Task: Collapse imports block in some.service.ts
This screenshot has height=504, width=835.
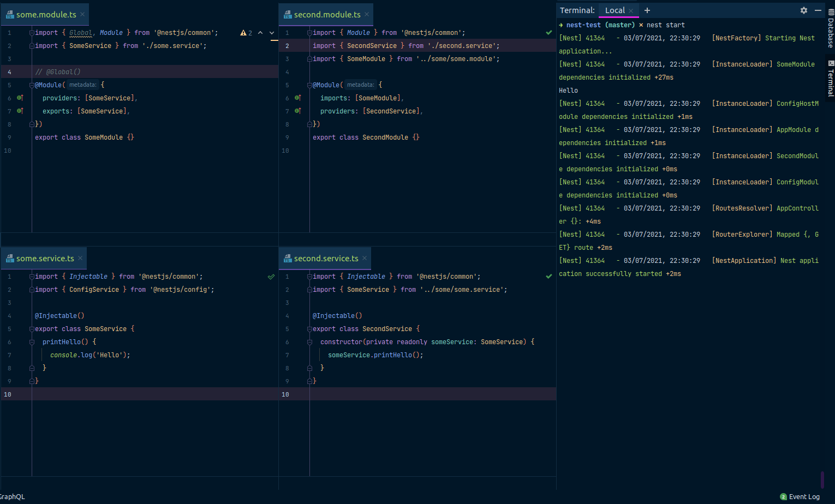Action: pos(32,277)
